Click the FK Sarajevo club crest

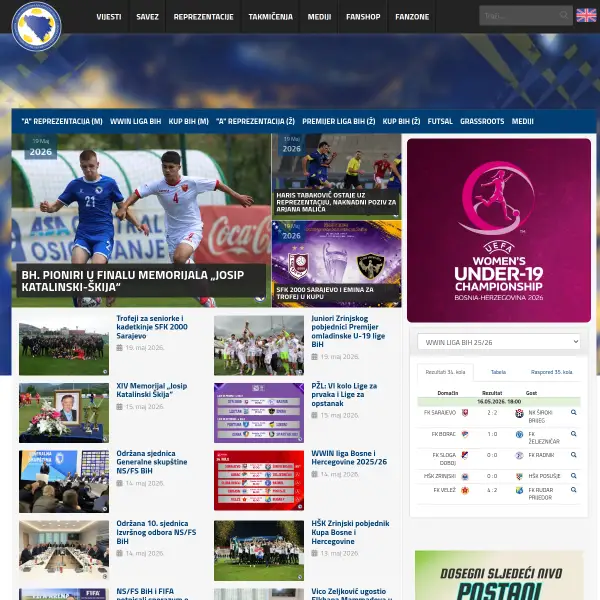click(465, 413)
